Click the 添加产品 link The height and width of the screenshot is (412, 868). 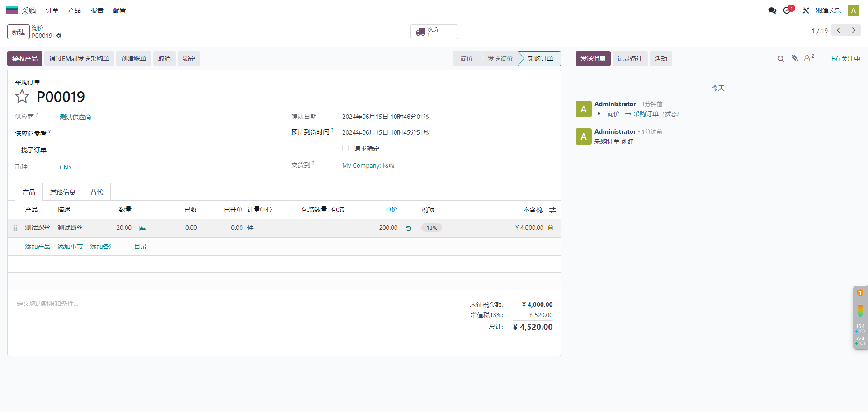point(38,247)
